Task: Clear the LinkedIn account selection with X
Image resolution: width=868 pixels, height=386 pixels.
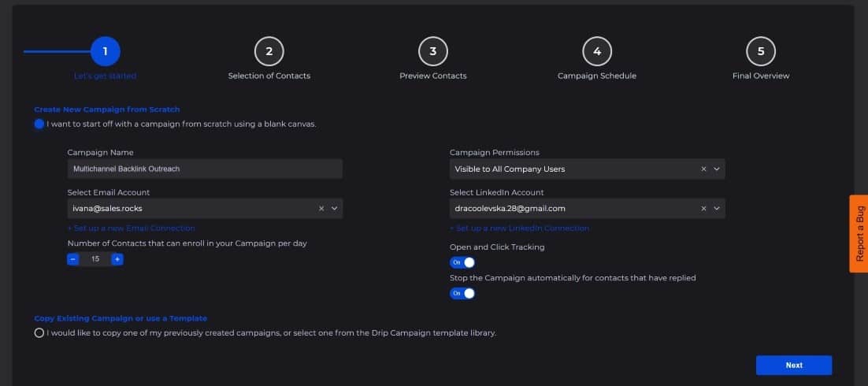Action: coord(703,209)
